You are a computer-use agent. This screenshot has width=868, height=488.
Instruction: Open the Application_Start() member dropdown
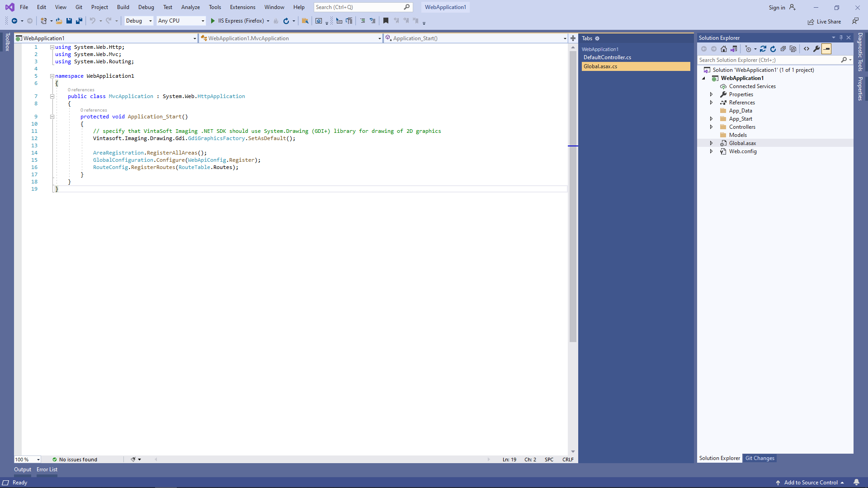tap(476, 38)
